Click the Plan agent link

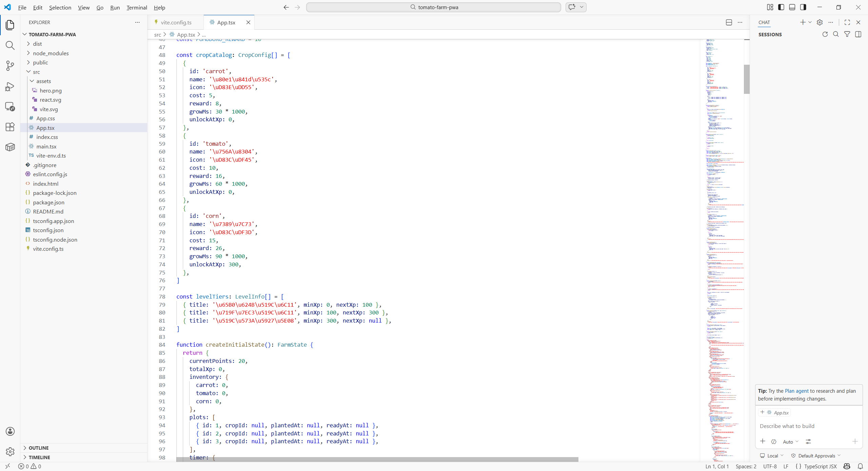(x=796, y=391)
